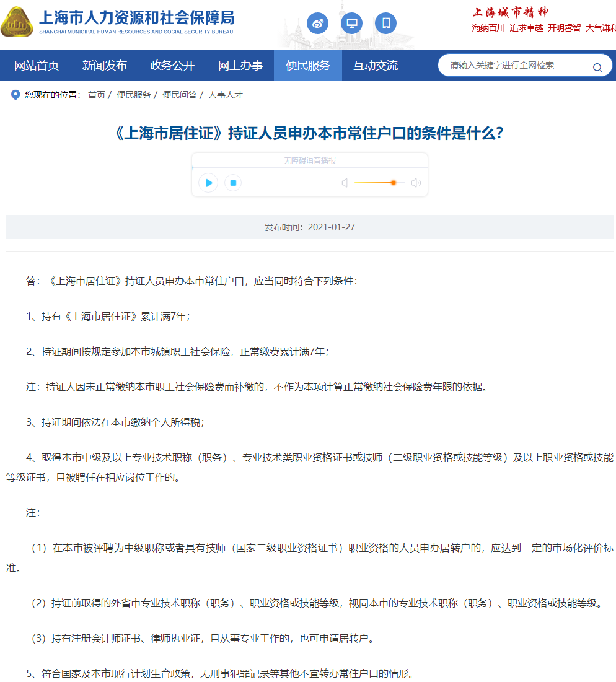The width and height of the screenshot is (616, 682).
Task: Open the 网上办事 menu
Action: click(x=240, y=66)
